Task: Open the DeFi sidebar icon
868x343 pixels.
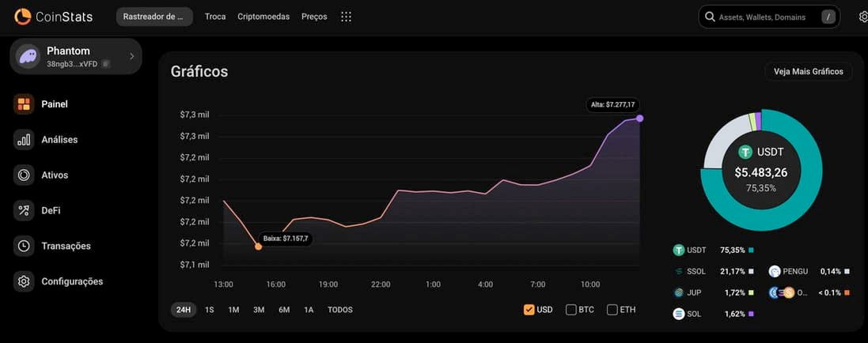Action: pyautogui.click(x=24, y=211)
